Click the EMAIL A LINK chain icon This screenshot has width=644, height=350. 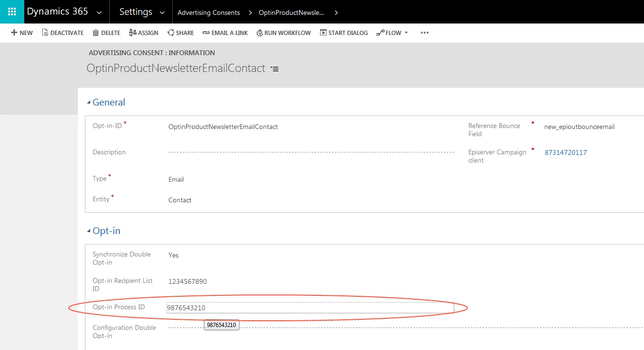click(206, 33)
